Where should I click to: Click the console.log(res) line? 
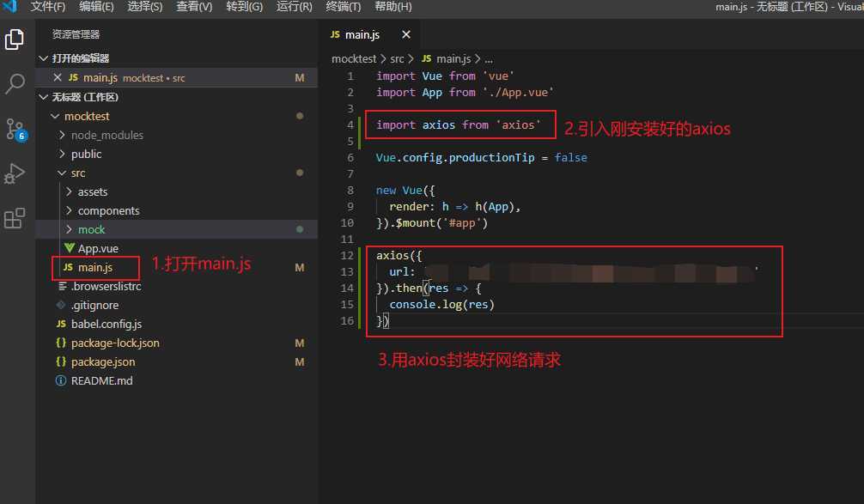click(x=442, y=305)
